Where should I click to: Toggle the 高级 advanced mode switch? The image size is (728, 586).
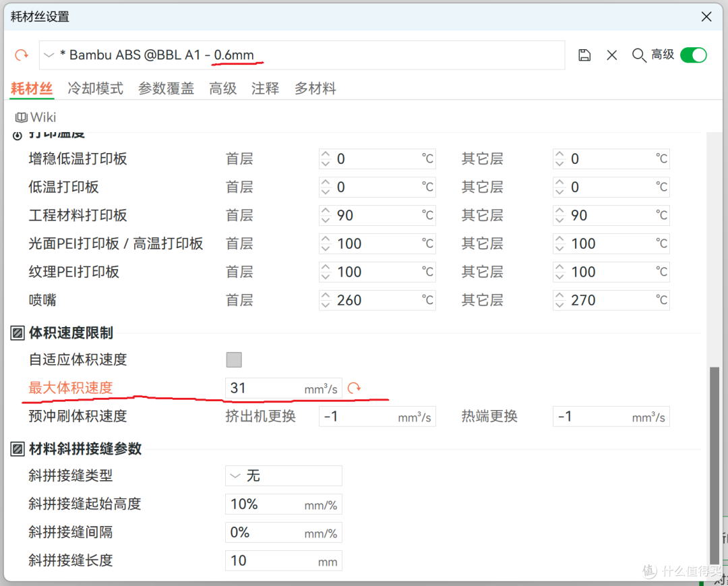693,55
